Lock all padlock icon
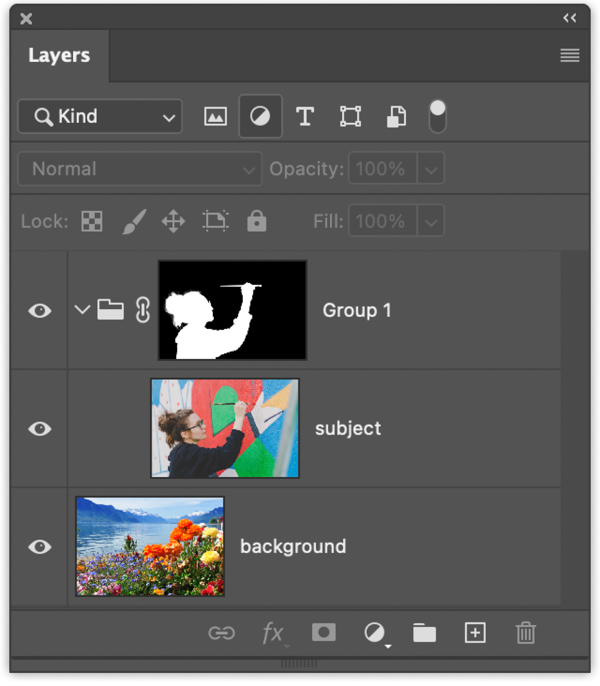This screenshot has height=686, width=600. pos(256,220)
